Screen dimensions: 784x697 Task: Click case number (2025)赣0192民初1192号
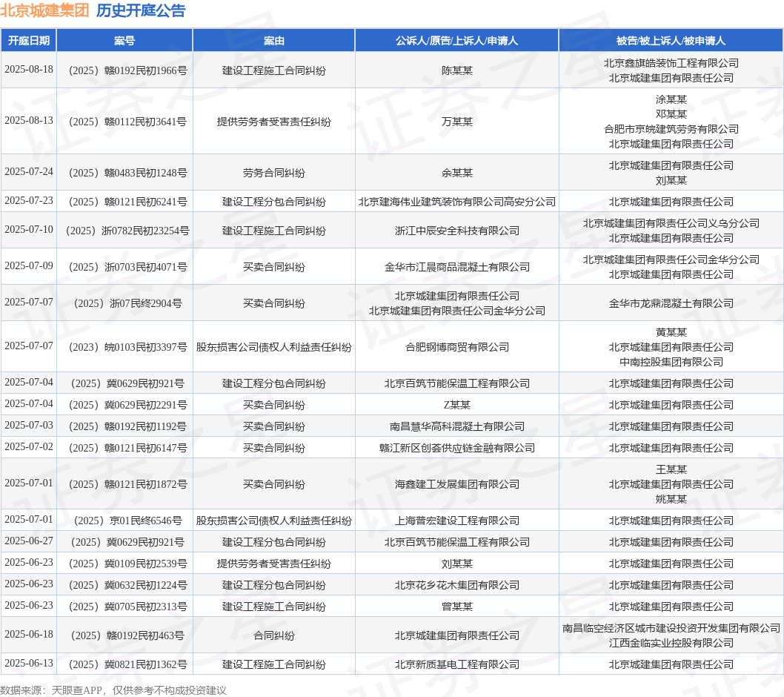(127, 426)
